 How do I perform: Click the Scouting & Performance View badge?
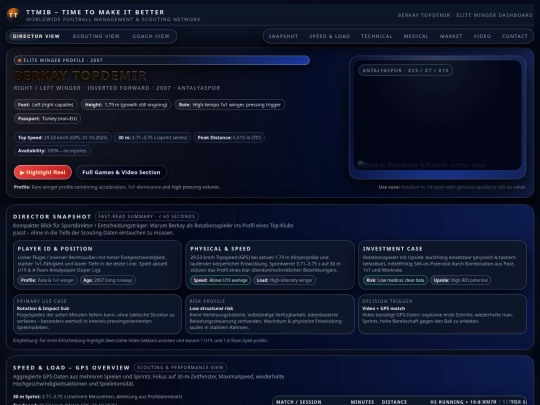click(180, 367)
